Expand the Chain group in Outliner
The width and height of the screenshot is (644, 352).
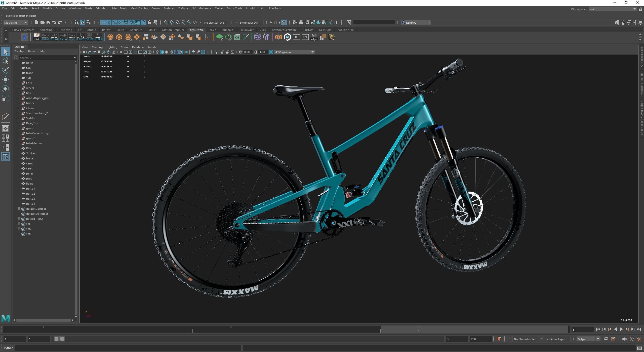point(19,108)
